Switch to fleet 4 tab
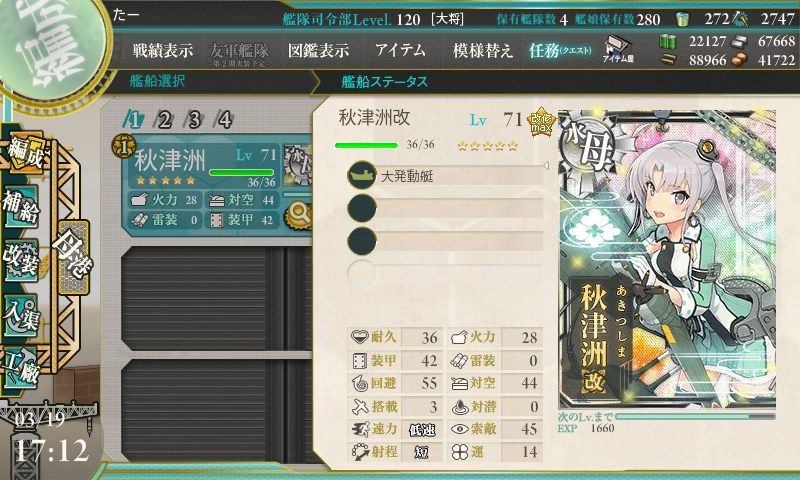The image size is (800, 480). pos(224,120)
